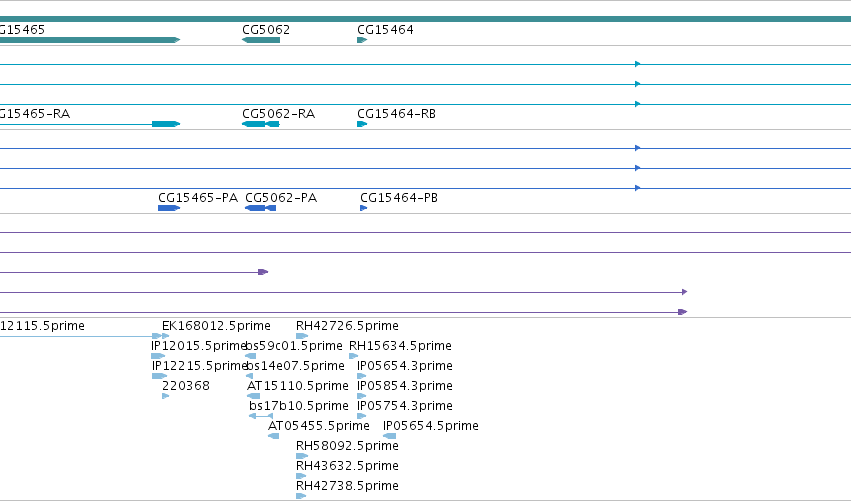Click the small gene glyph under CG15464
Screen dimensions: 851x501
coord(362,40)
